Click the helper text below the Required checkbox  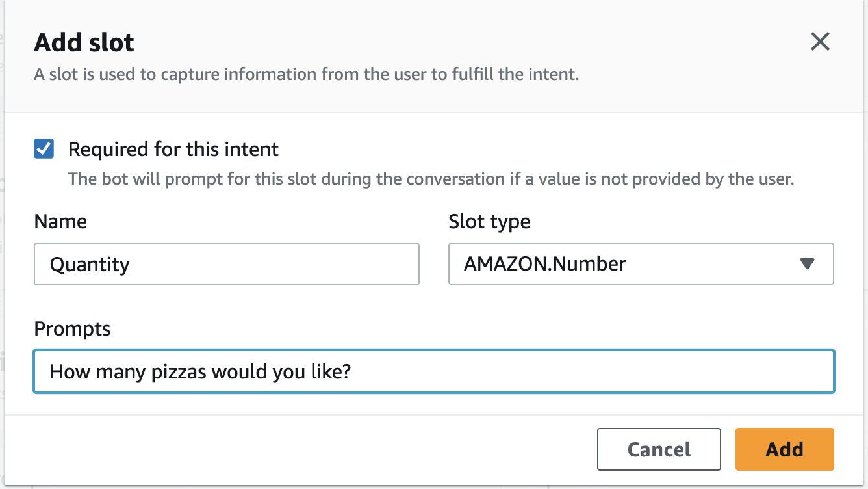click(x=431, y=179)
